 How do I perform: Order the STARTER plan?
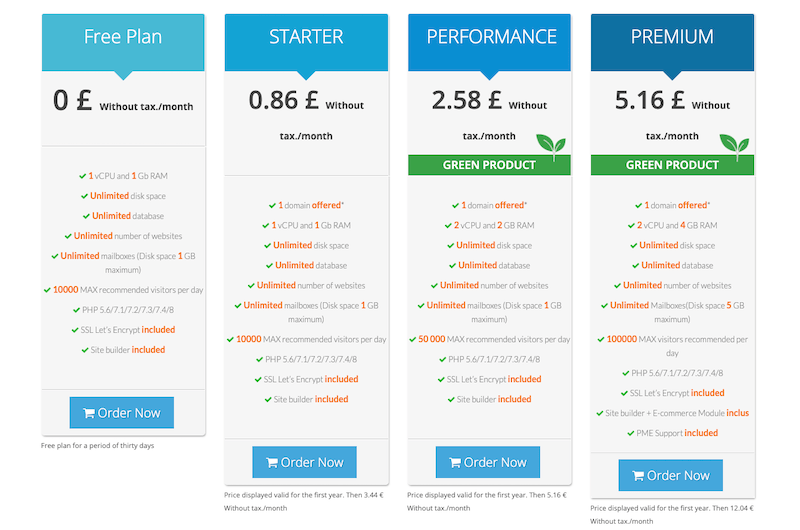pos(305,462)
